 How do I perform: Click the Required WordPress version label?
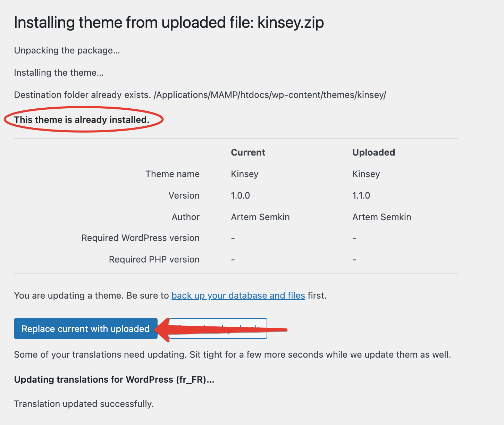(x=140, y=238)
